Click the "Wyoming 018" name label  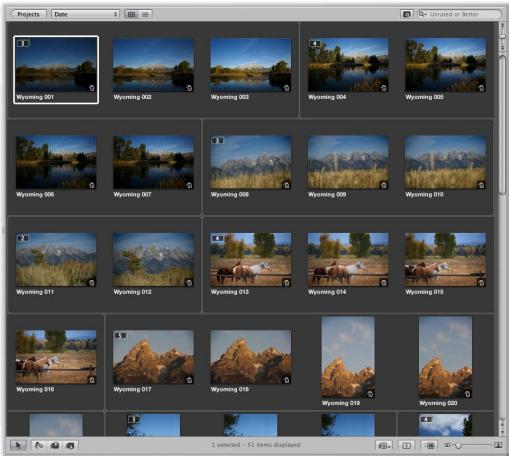[230, 389]
